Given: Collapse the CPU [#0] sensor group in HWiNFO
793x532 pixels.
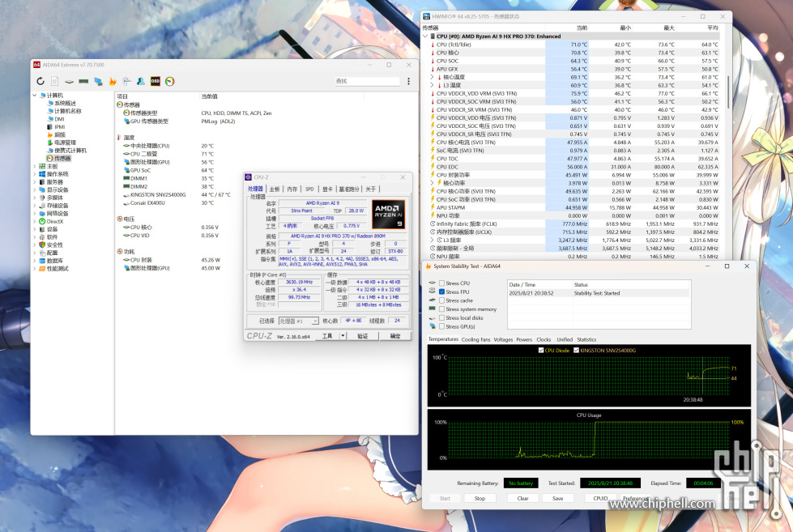Looking at the screenshot, I should point(425,36).
